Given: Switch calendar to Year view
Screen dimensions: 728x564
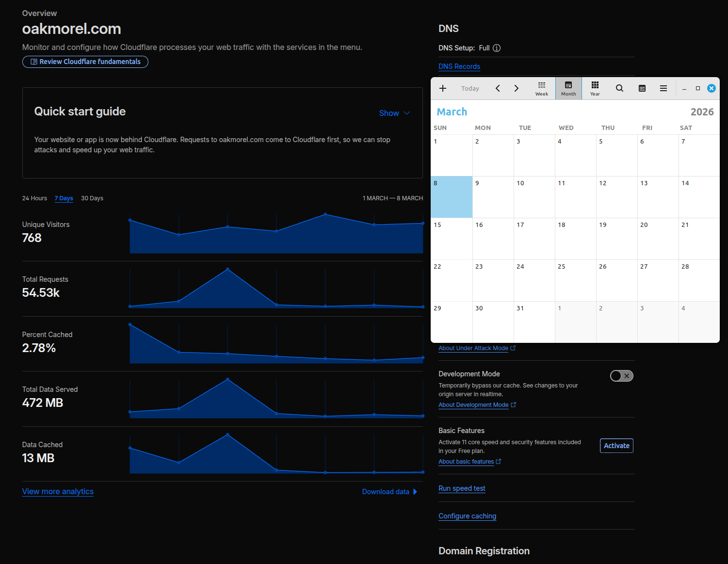Looking at the screenshot, I should click(x=595, y=88).
